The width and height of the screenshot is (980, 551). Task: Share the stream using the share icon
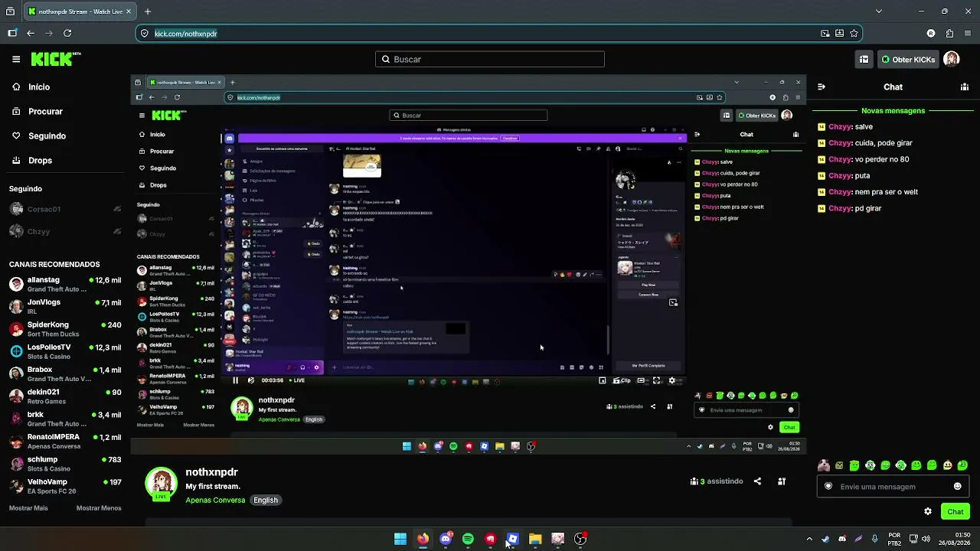pyautogui.click(x=757, y=481)
